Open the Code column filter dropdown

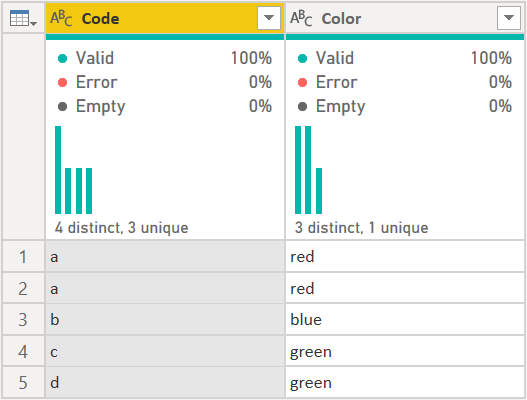(x=269, y=18)
